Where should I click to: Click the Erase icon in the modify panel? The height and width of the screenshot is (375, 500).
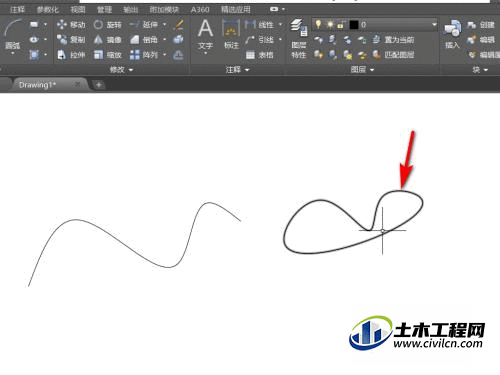pos(179,25)
